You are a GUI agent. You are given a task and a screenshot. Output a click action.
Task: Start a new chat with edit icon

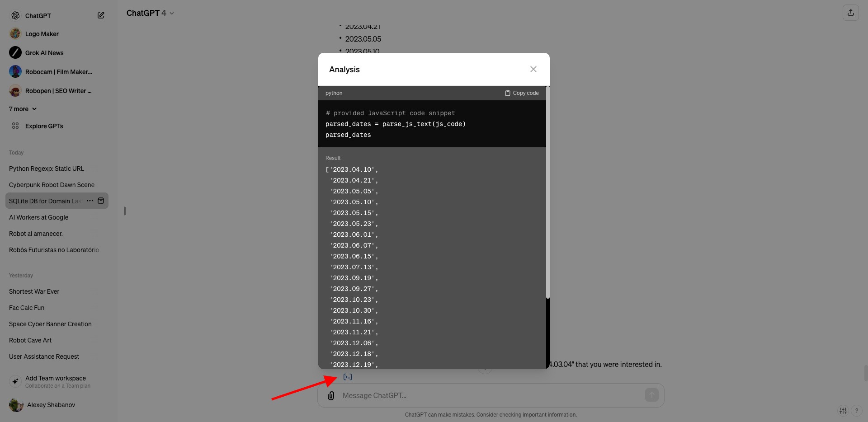pyautogui.click(x=101, y=15)
